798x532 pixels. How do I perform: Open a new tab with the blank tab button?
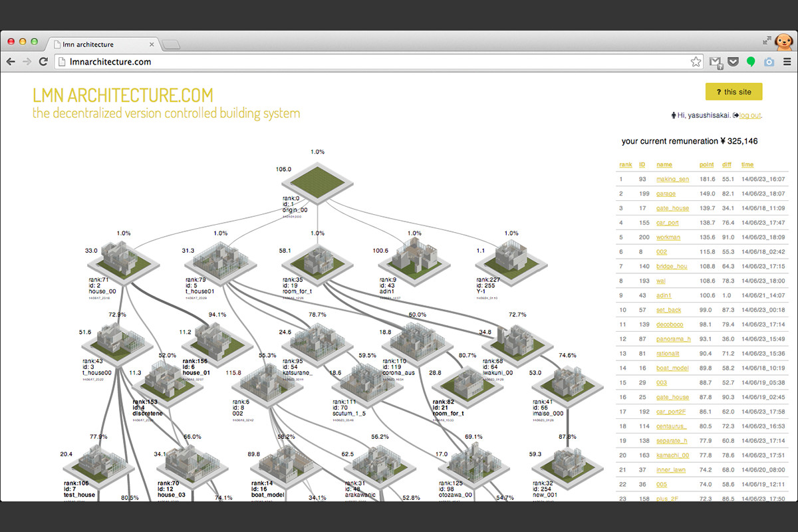tap(171, 45)
